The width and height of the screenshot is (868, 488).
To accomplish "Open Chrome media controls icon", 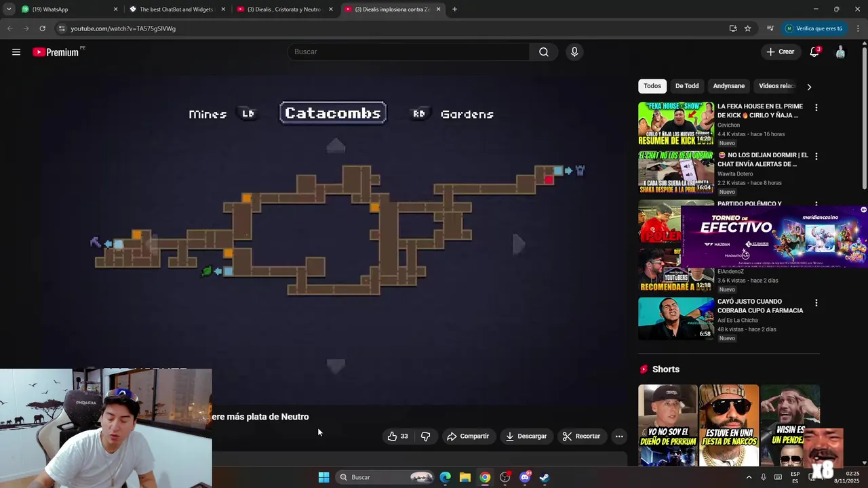I will pyautogui.click(x=770, y=28).
